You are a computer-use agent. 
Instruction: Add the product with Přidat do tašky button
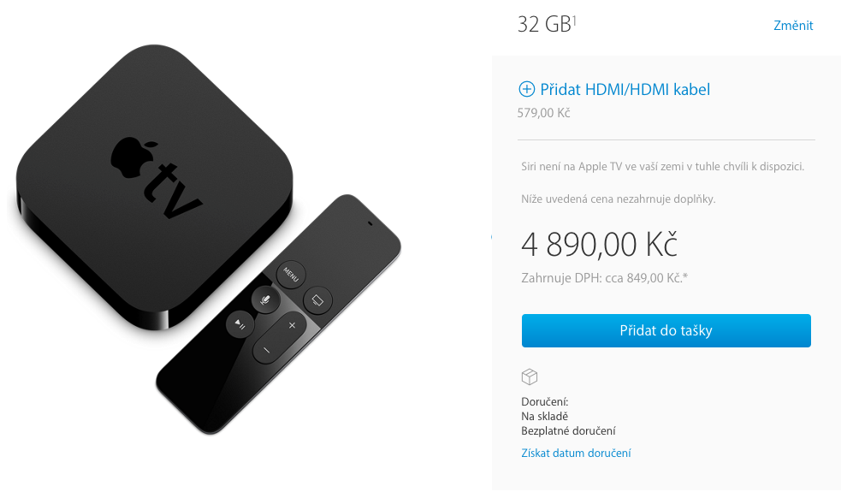click(x=666, y=330)
